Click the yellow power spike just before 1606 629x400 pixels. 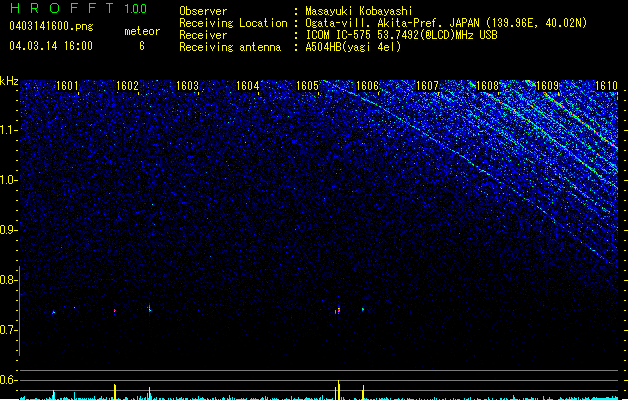(363, 392)
